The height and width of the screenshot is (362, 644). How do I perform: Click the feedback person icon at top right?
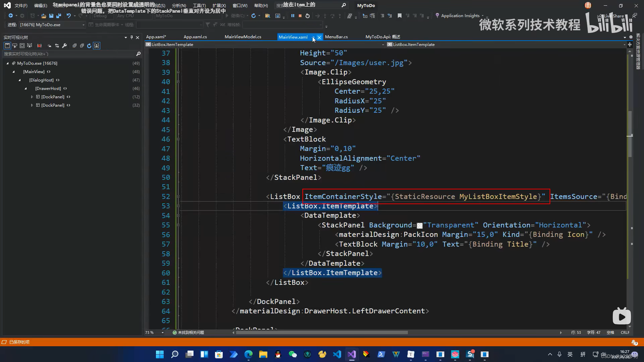(x=635, y=16)
